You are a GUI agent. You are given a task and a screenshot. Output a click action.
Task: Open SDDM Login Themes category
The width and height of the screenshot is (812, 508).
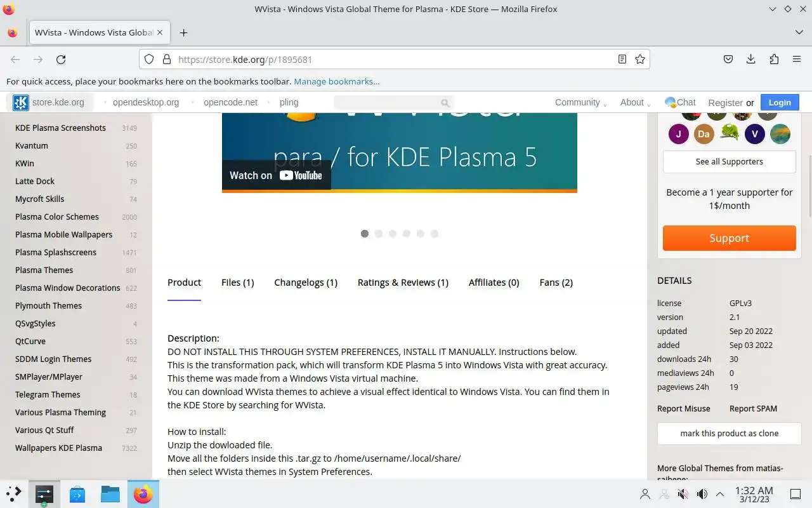(53, 359)
